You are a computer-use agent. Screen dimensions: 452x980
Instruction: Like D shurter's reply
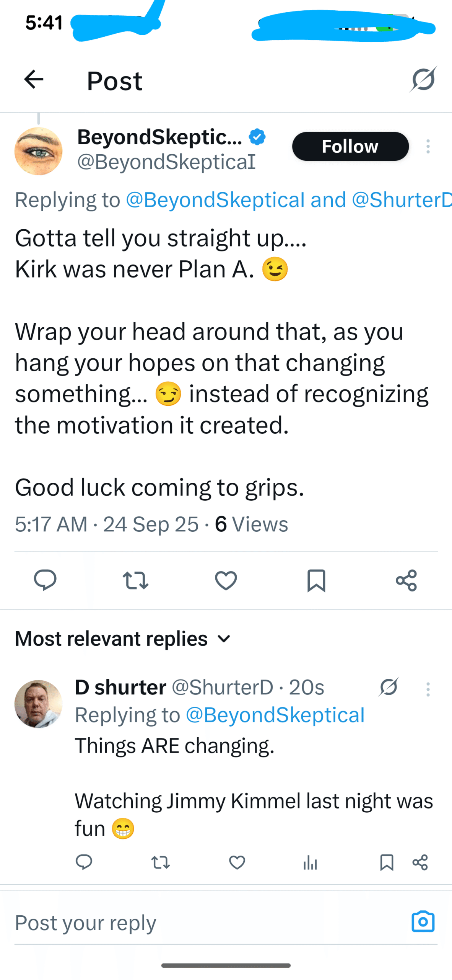coord(237,863)
